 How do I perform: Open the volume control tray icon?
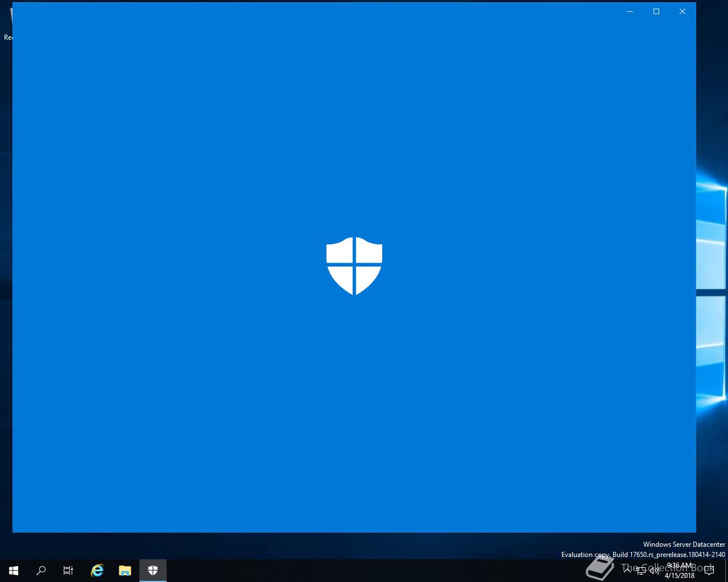(x=655, y=571)
